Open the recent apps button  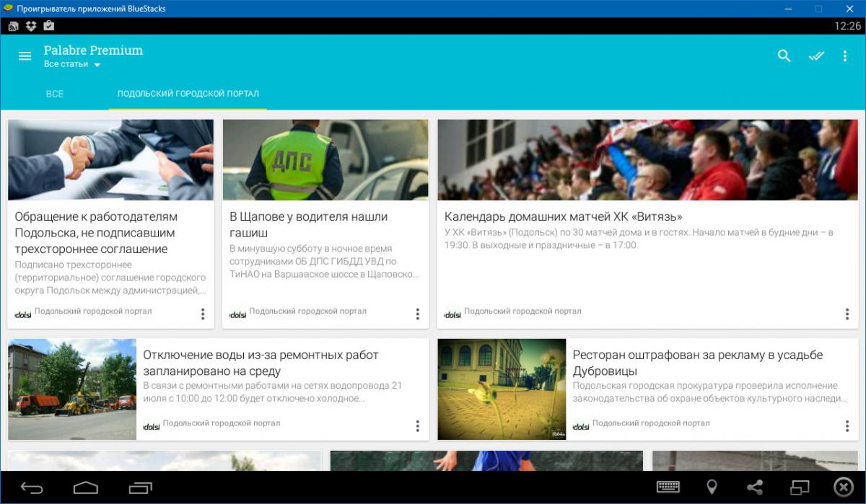140,488
